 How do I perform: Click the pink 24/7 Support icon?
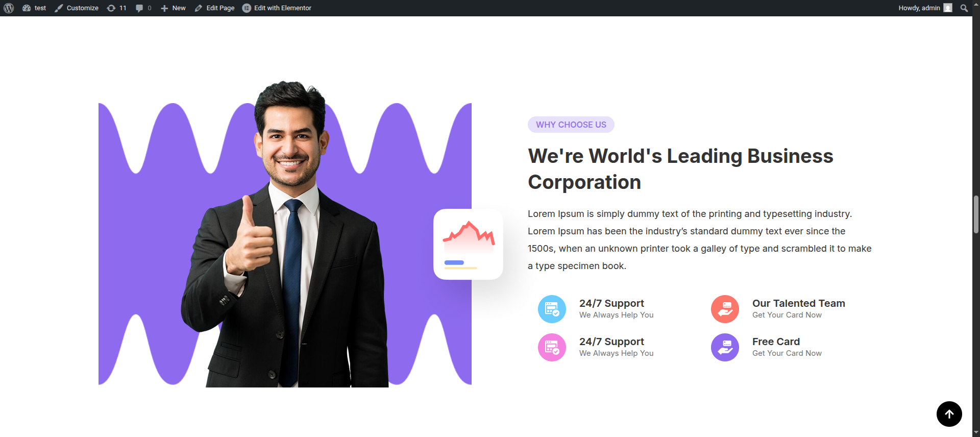pyautogui.click(x=552, y=347)
